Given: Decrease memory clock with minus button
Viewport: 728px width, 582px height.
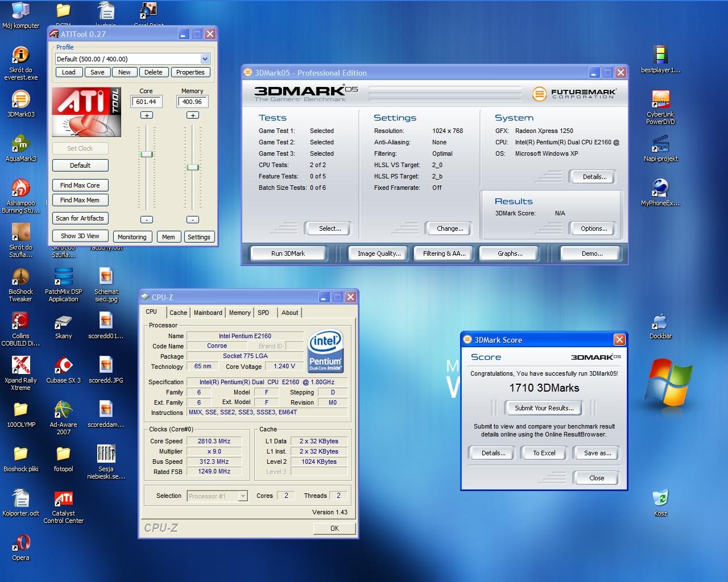Looking at the screenshot, I should (x=193, y=219).
